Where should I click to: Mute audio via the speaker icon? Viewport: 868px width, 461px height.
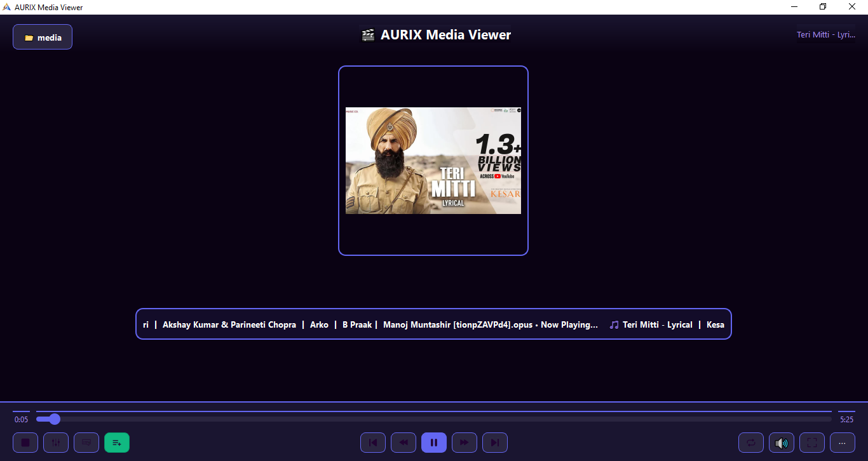click(782, 443)
